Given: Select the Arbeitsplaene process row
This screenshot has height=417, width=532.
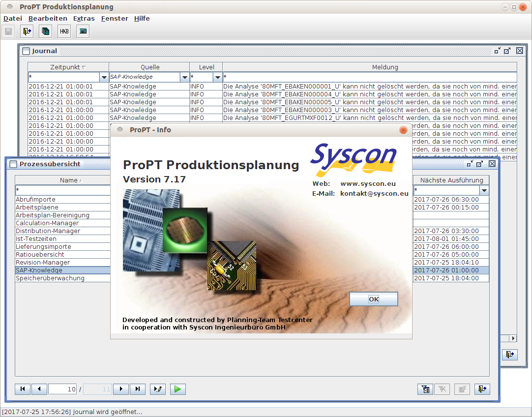Looking at the screenshot, I should click(x=63, y=207).
